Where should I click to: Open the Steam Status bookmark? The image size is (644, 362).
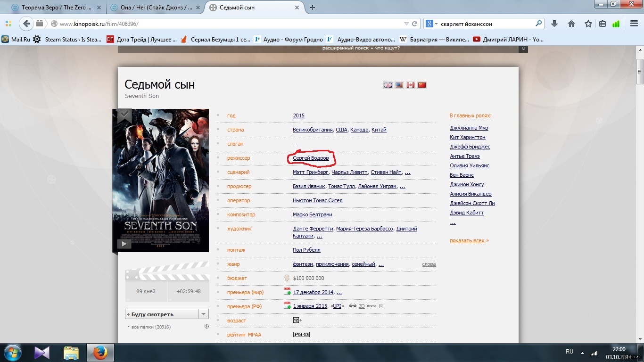[x=68, y=40]
